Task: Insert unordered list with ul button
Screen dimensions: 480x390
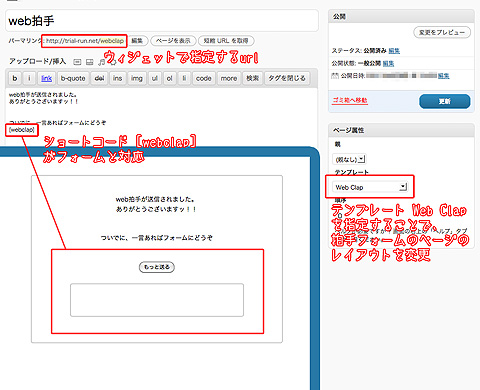Action: 155,78
